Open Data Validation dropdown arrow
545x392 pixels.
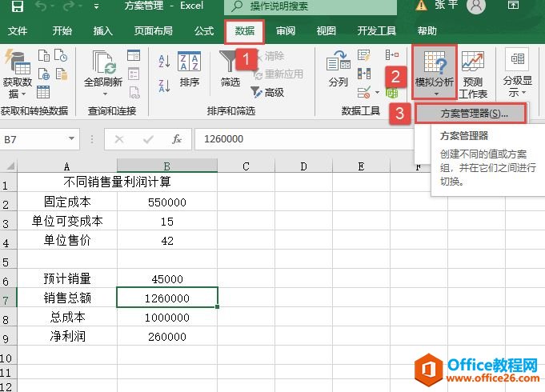(x=377, y=93)
